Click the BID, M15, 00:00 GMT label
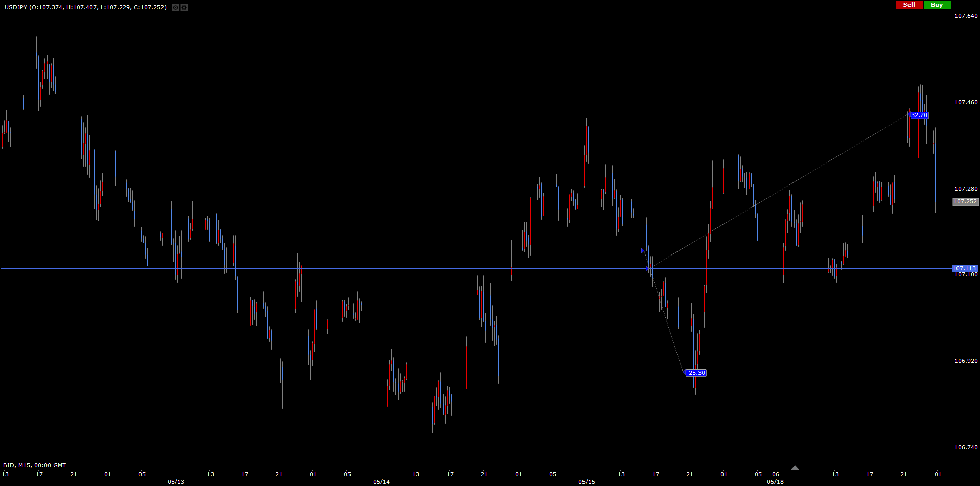Viewport: 980px width, 486px height. pos(35,465)
